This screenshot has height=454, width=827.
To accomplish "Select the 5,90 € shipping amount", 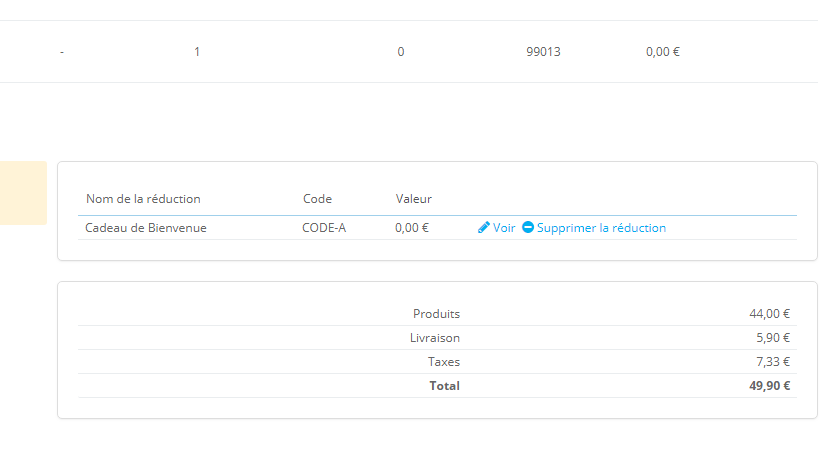I will click(x=773, y=338).
